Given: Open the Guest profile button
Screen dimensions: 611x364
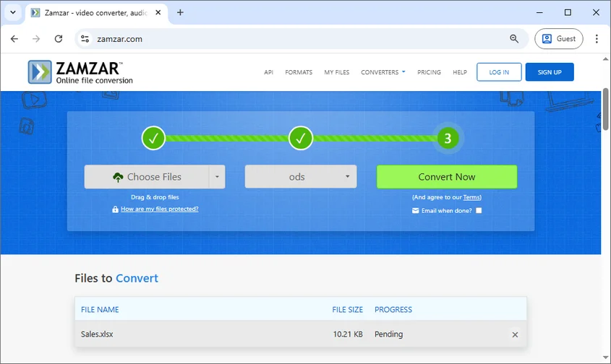Looking at the screenshot, I should pos(559,39).
